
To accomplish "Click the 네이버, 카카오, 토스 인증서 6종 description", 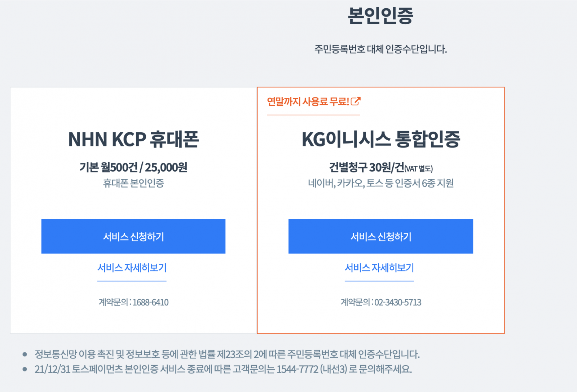I will [x=381, y=183].
